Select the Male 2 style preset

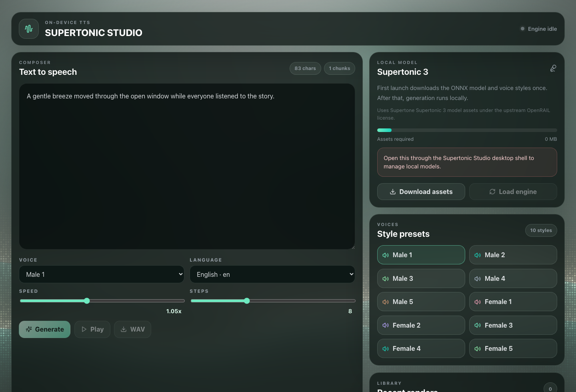click(513, 255)
